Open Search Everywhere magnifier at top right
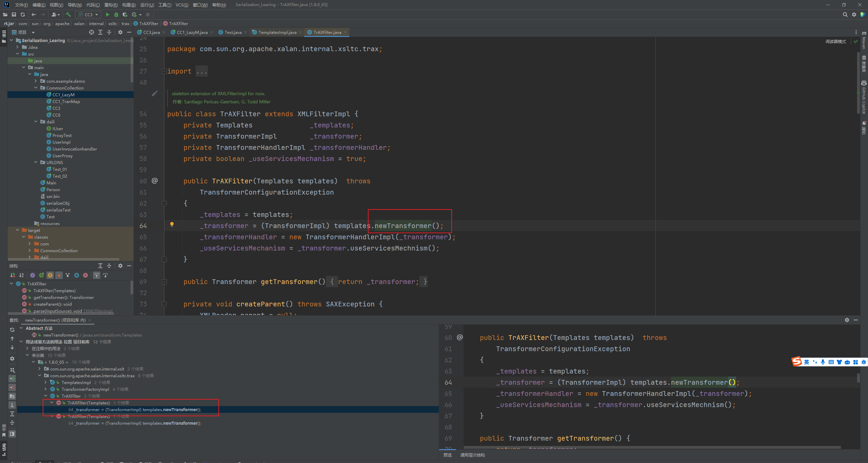This screenshot has height=463, width=868. [845, 15]
